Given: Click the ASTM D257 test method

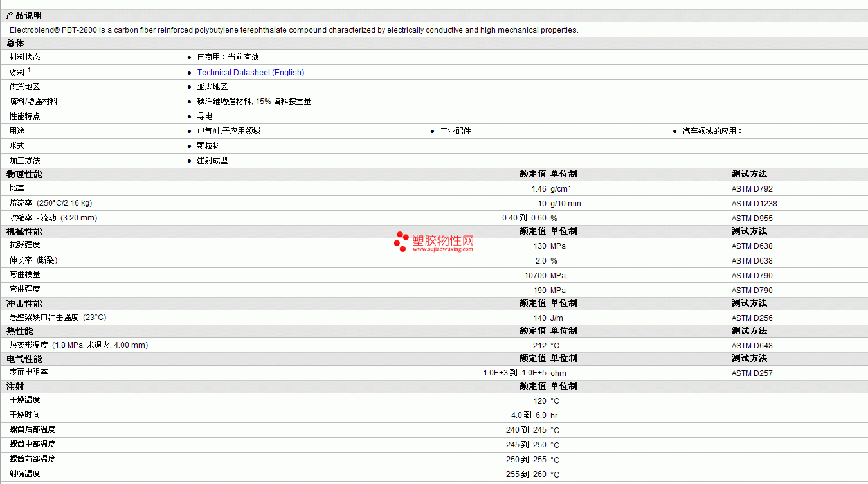Looking at the screenshot, I should (752, 373).
